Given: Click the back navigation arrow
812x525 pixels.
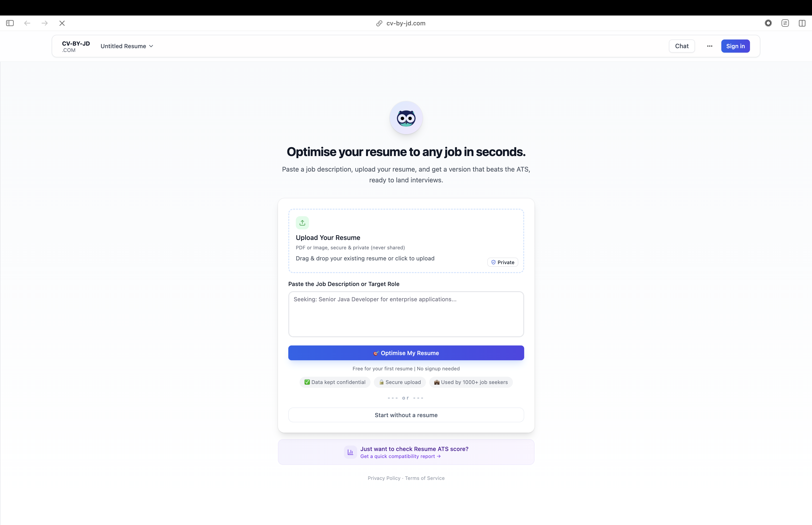Looking at the screenshot, I should point(27,23).
